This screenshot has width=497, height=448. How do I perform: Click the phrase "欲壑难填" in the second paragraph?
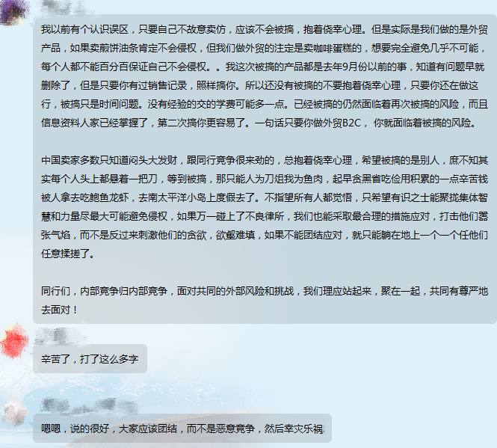[235, 235]
